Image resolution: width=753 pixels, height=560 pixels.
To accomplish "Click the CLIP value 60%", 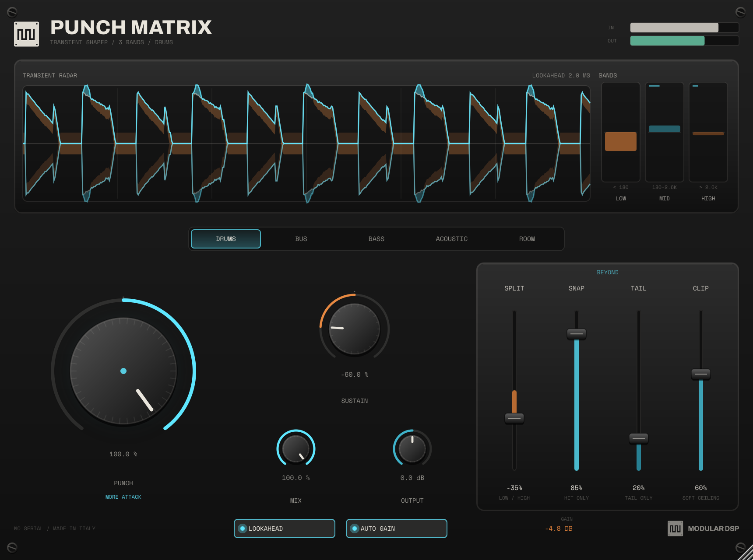I will click(x=701, y=488).
